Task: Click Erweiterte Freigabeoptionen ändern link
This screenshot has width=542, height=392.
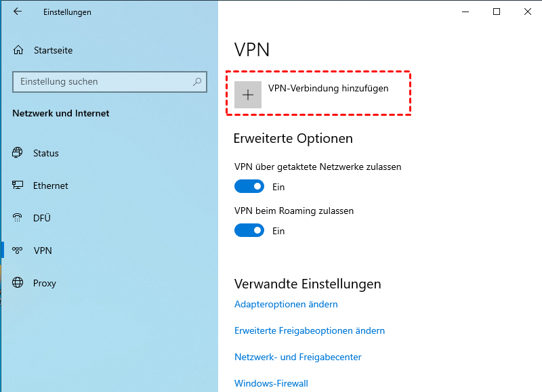Action: pos(309,330)
